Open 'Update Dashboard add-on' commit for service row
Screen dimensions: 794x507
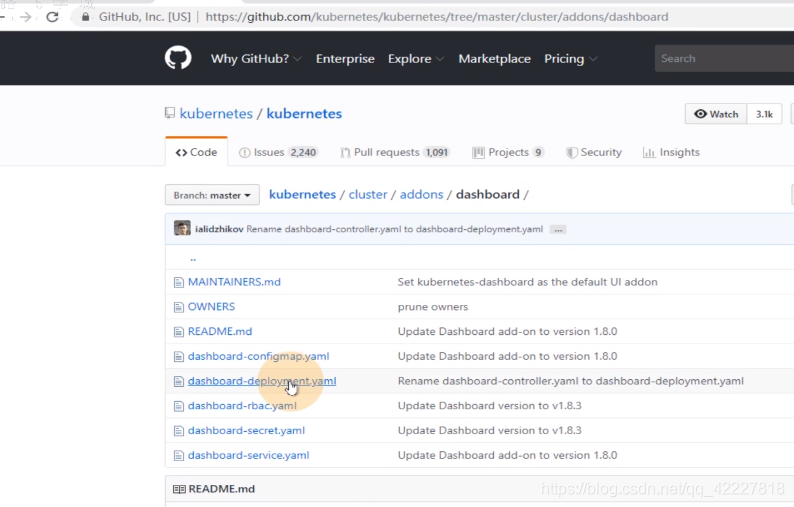click(x=507, y=455)
